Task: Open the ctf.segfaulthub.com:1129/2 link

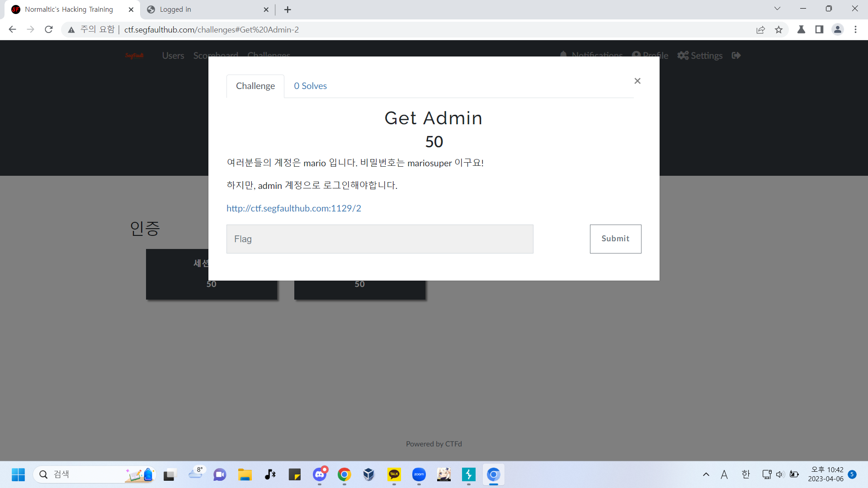Action: click(293, 208)
